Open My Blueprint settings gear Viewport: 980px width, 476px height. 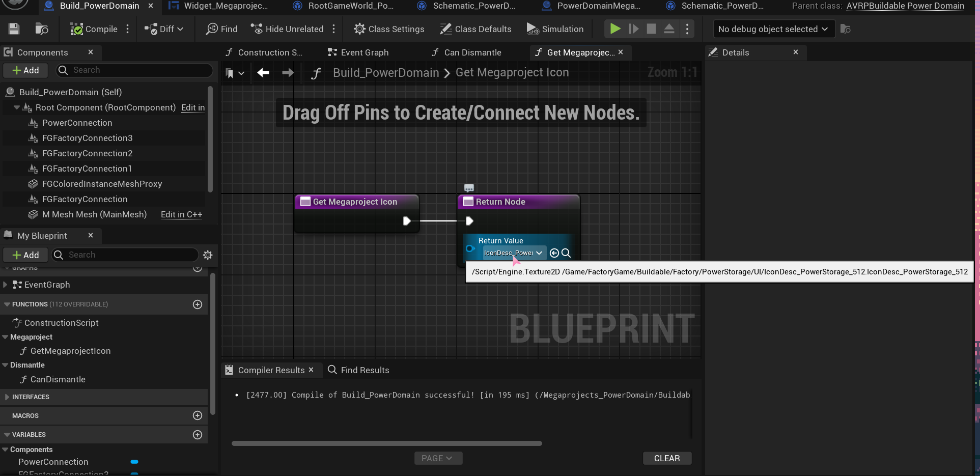click(x=208, y=255)
